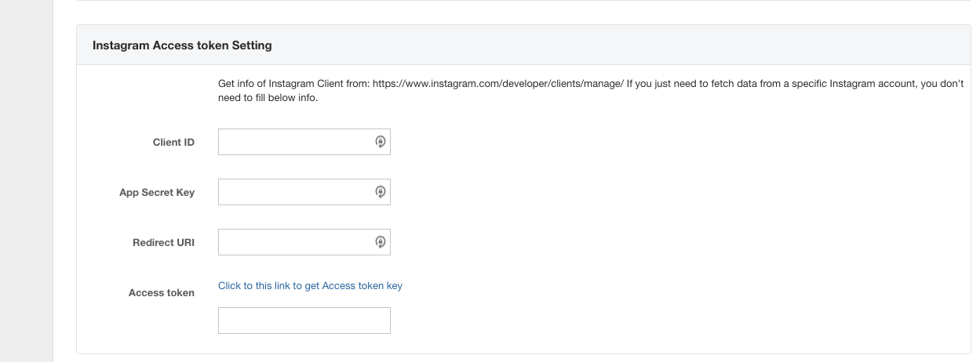The image size is (980, 362).
Task: Click the autofill icon in App Secret Key field
Action: click(x=380, y=192)
